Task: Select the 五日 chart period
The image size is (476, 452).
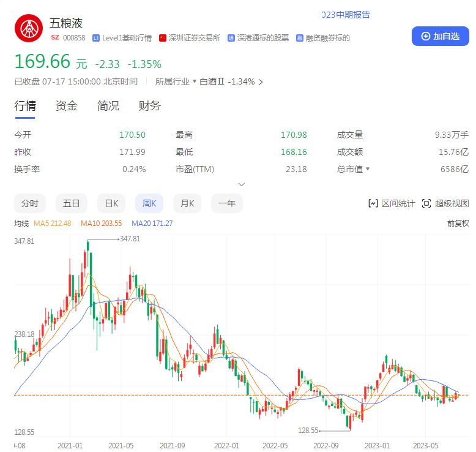Action: pos(72,203)
